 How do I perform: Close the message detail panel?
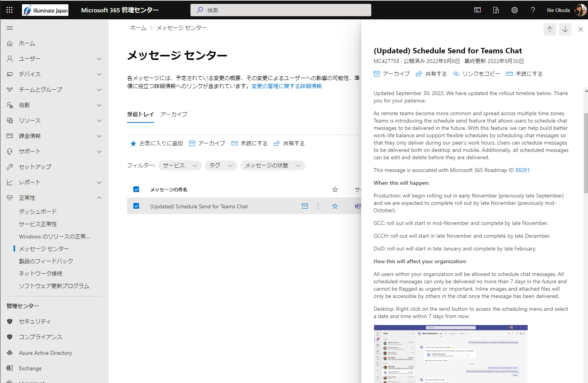(x=581, y=29)
